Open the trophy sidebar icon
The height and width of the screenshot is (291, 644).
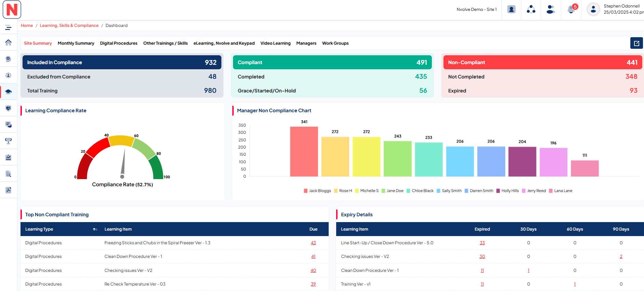(9, 141)
